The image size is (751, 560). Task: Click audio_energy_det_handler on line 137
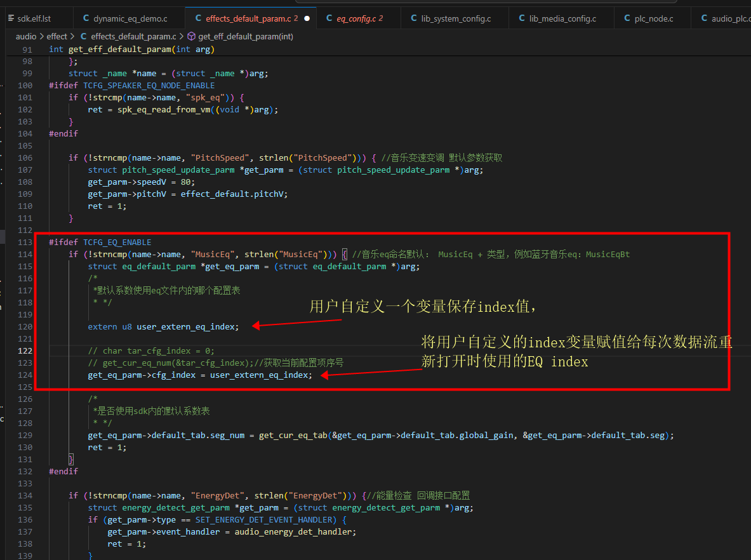[x=293, y=531]
